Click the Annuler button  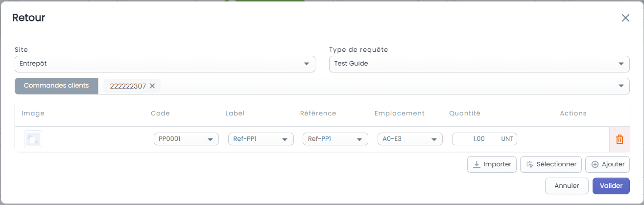pos(567,186)
